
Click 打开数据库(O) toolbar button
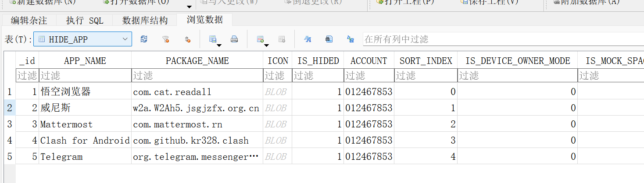coord(136,2)
